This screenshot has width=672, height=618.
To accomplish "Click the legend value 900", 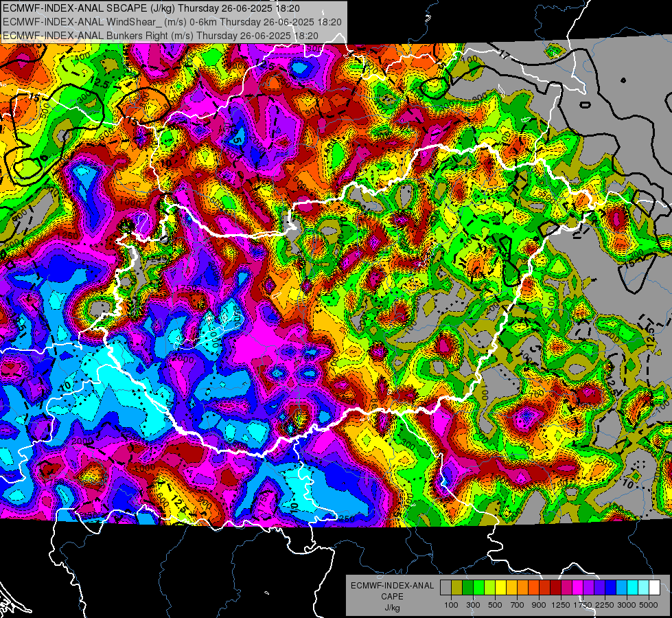I will (539, 605).
